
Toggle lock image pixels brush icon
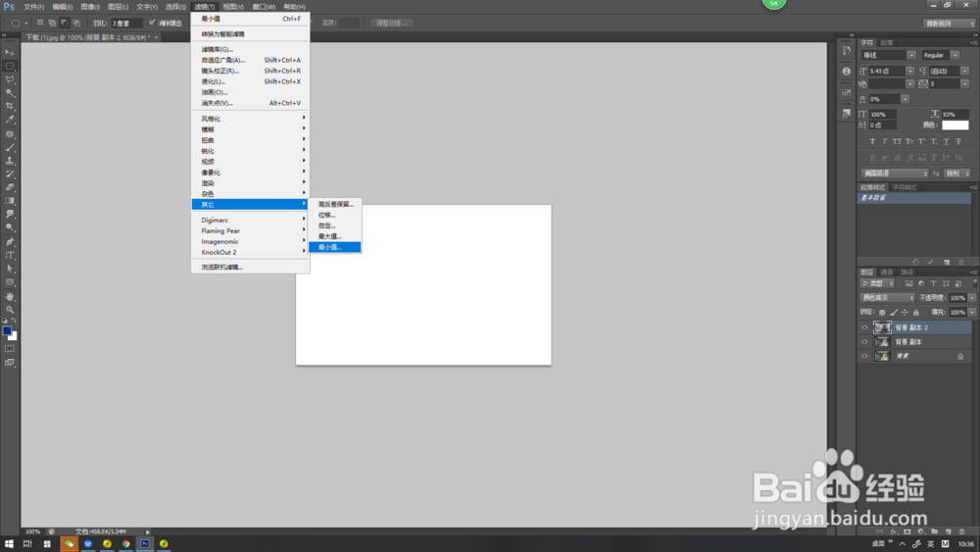[894, 312]
